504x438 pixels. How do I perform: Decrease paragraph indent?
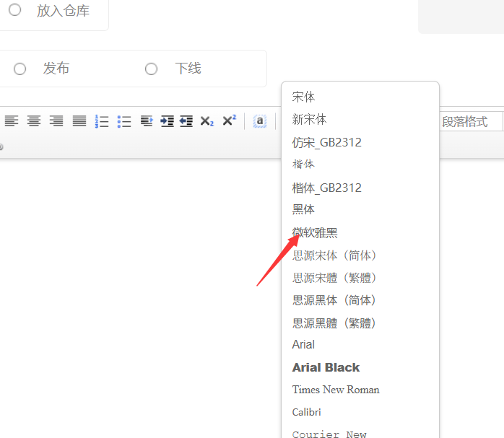[186, 121]
